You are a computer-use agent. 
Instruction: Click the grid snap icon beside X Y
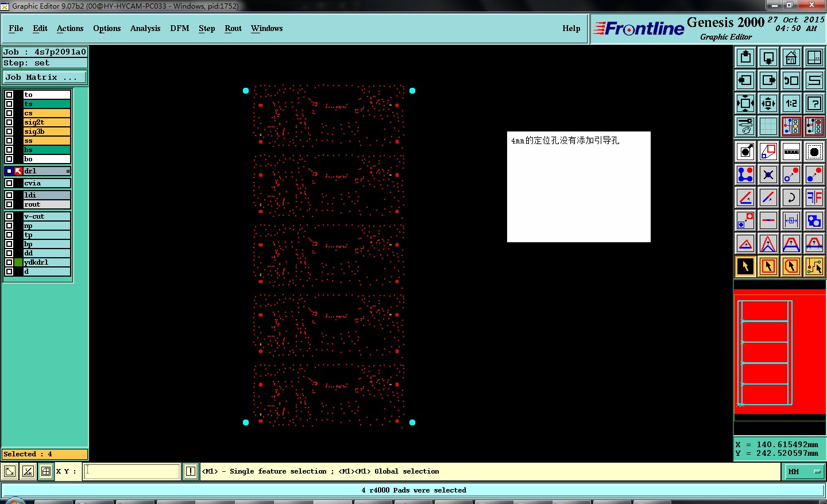pos(46,471)
